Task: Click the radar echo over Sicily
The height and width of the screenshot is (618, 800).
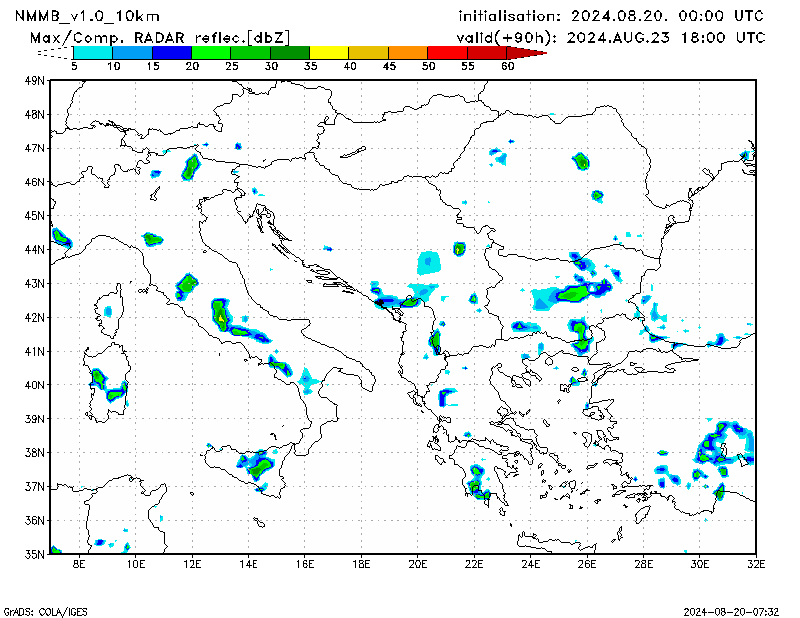Action: tap(260, 465)
